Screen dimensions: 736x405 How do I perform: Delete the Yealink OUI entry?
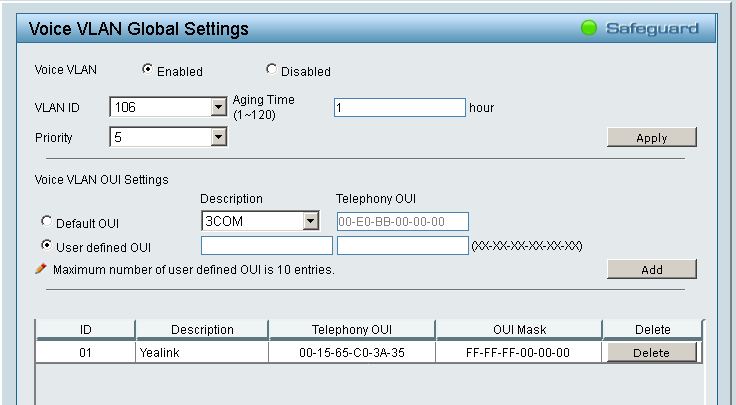point(651,352)
